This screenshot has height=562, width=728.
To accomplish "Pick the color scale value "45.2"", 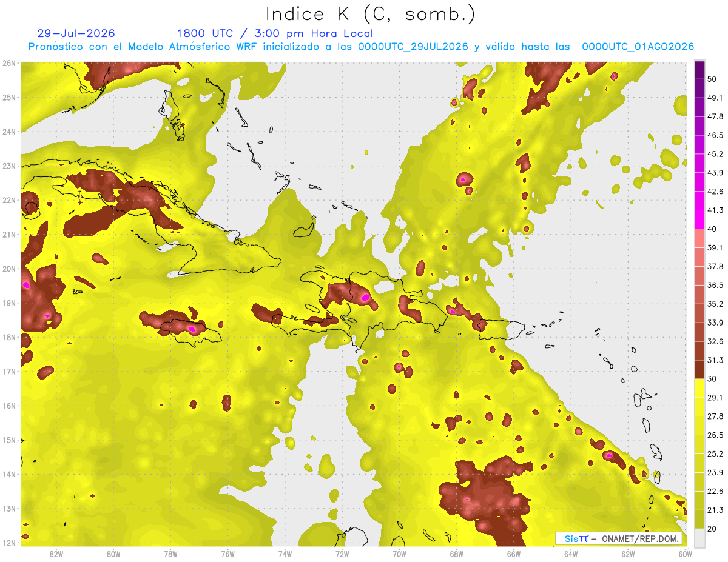I will pos(715,154).
